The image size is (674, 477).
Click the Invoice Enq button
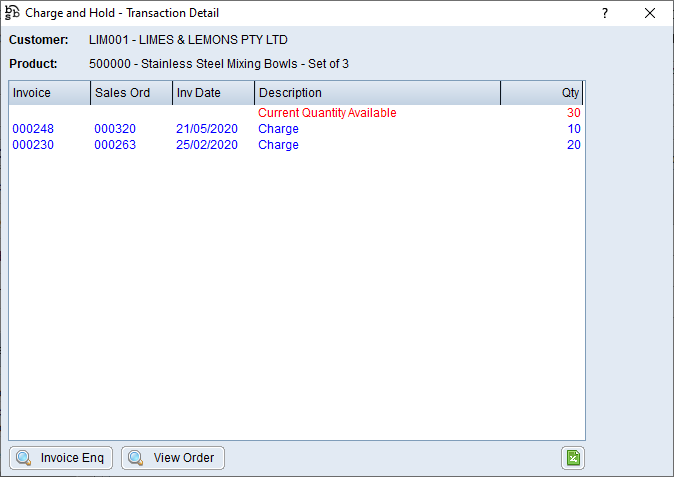tap(61, 458)
